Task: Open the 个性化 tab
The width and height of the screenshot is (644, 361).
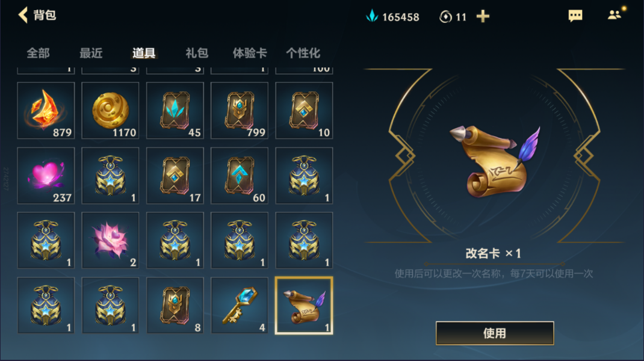Action: click(303, 53)
